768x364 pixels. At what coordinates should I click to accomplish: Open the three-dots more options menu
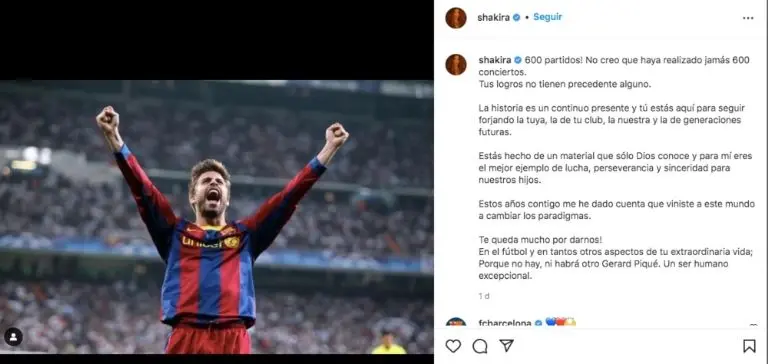tap(748, 18)
